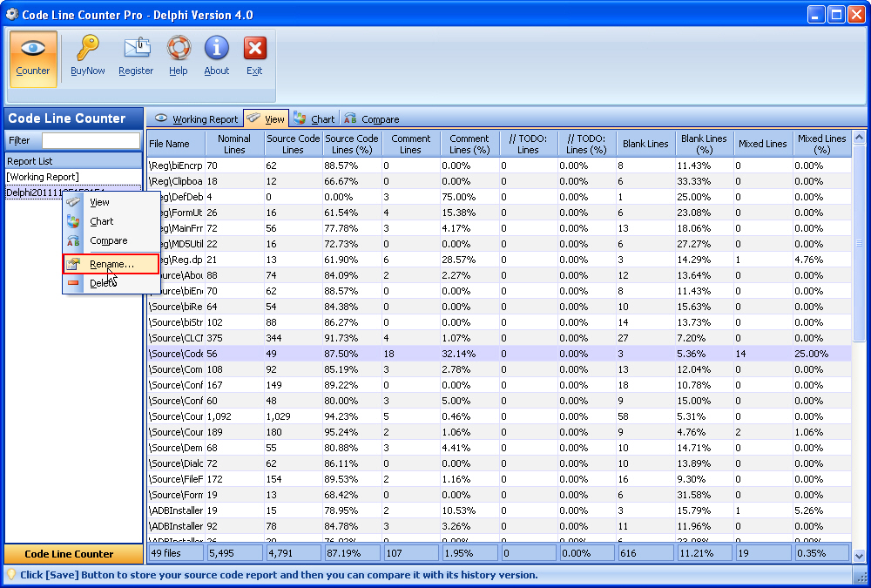
Task: Choose Delete from the context menu
Action: 101,283
